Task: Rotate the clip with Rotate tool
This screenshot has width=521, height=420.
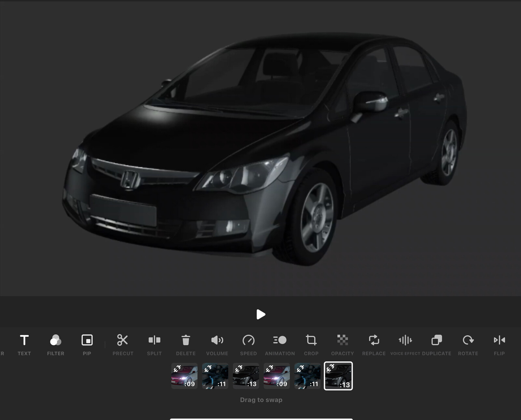Action: (468, 345)
